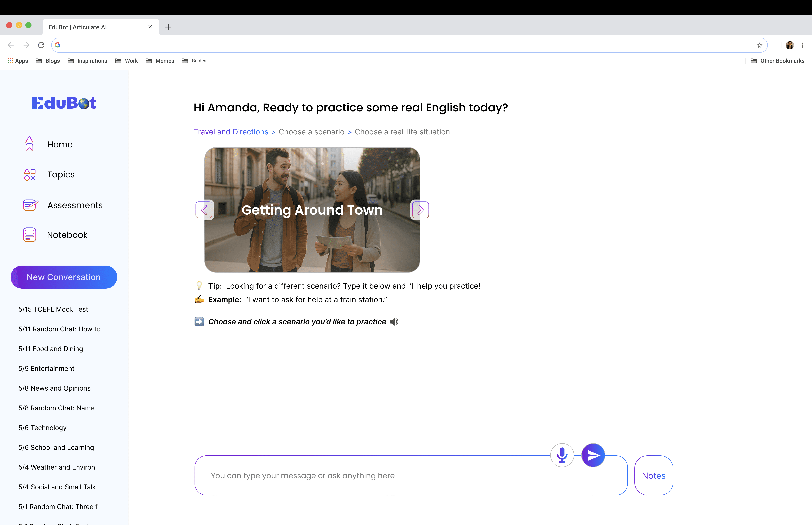The image size is (812, 525).
Task: Click the message input field
Action: 375,476
